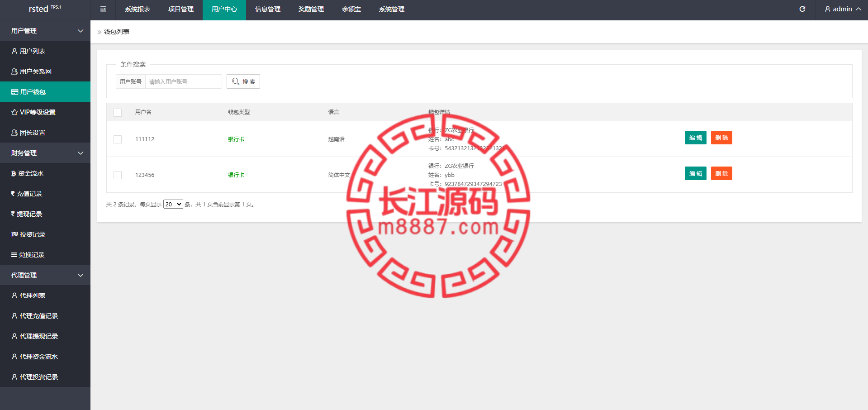The width and height of the screenshot is (868, 410).
Task: Collapse the 用户管理 sidebar group
Action: [45, 31]
